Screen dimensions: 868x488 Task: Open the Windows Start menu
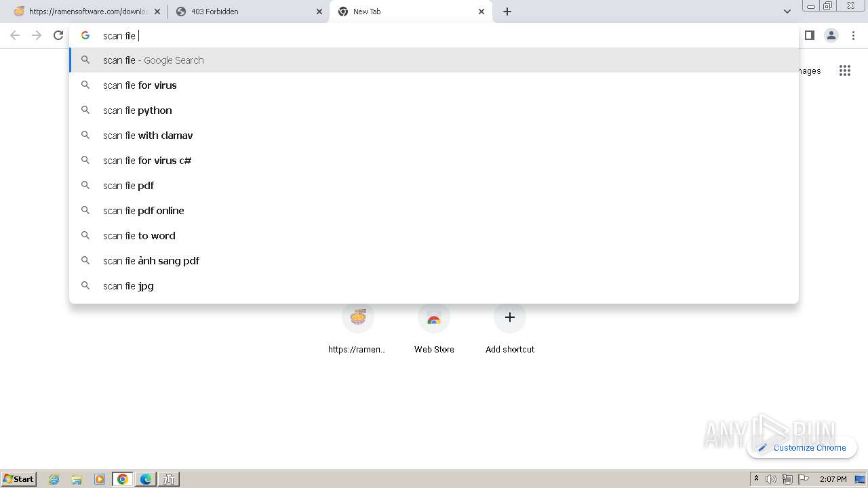tap(19, 479)
